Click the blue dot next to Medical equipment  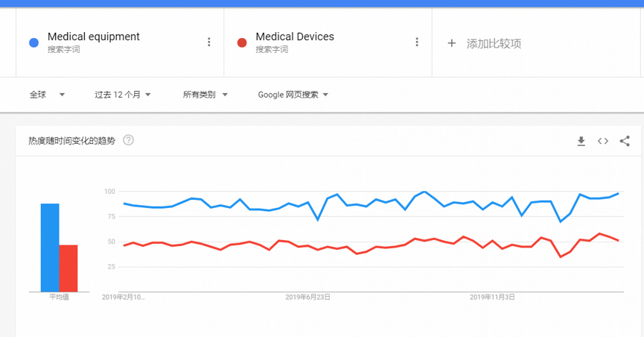[34, 42]
